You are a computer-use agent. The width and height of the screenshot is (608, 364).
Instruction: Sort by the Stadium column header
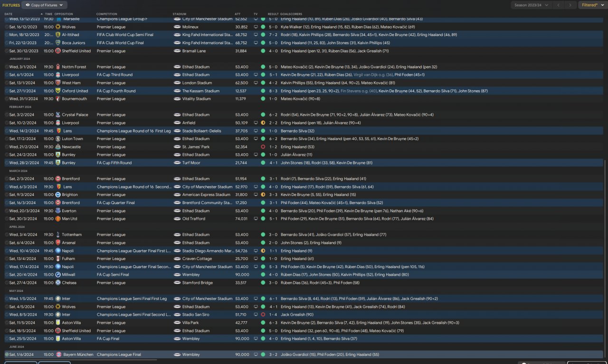(x=180, y=14)
